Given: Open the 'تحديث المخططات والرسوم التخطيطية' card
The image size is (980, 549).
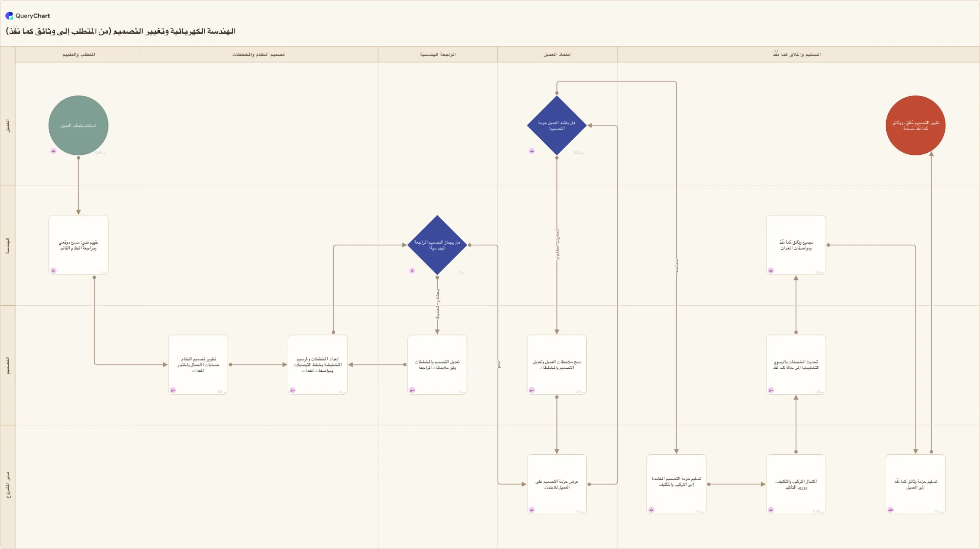Looking at the screenshot, I should pyautogui.click(x=796, y=365).
